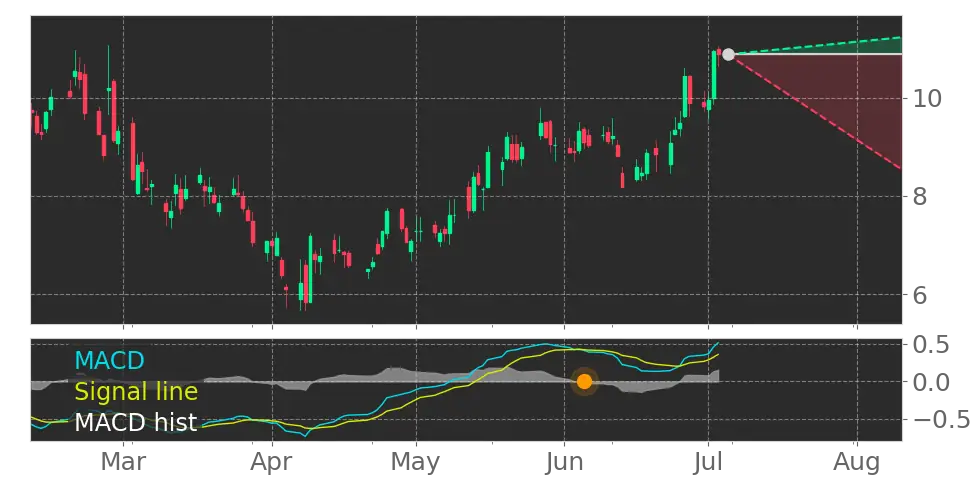Click the price axis value 6

click(920, 295)
